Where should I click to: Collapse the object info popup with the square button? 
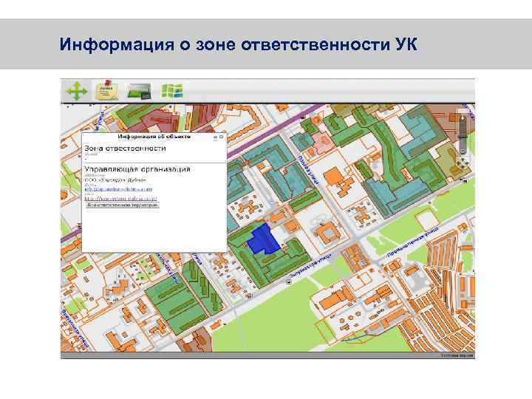(x=221, y=137)
